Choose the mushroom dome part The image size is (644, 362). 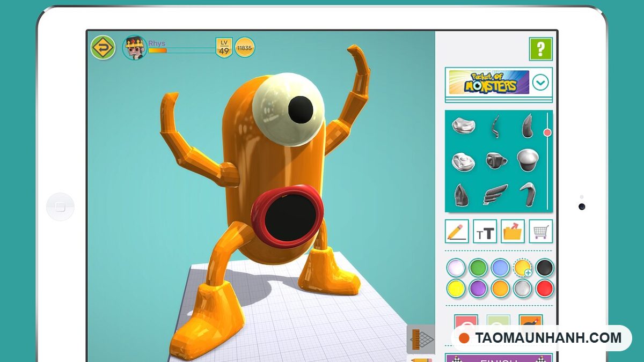[528, 160]
